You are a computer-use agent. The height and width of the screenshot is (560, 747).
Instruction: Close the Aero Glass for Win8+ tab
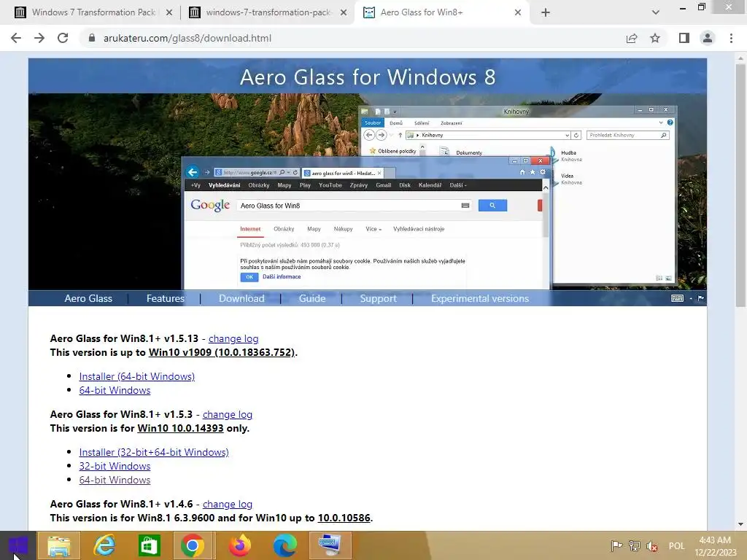(518, 13)
